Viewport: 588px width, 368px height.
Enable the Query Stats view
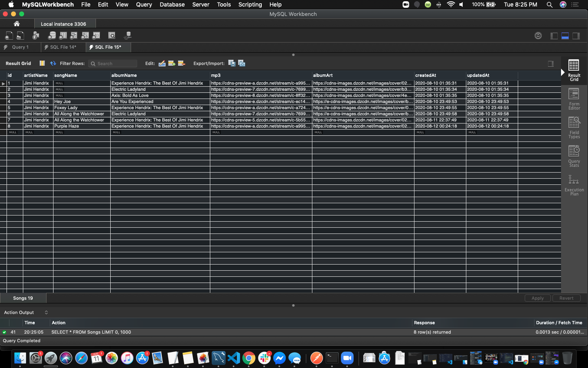tap(574, 155)
